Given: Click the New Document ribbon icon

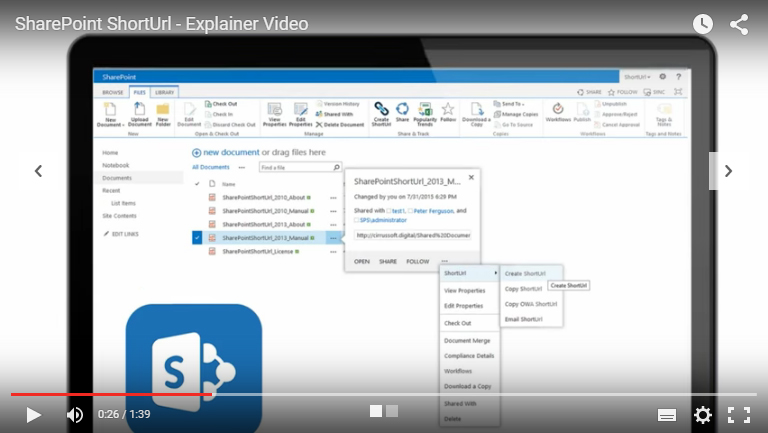Looking at the screenshot, I should [x=110, y=115].
